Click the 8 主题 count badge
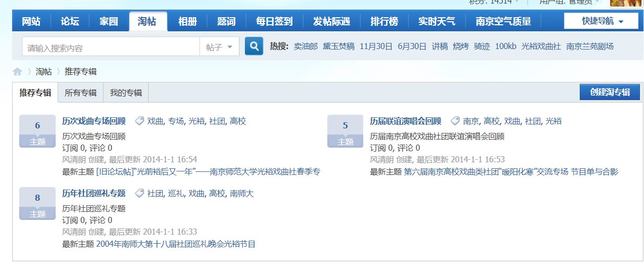644x272 pixels. pos(37,203)
